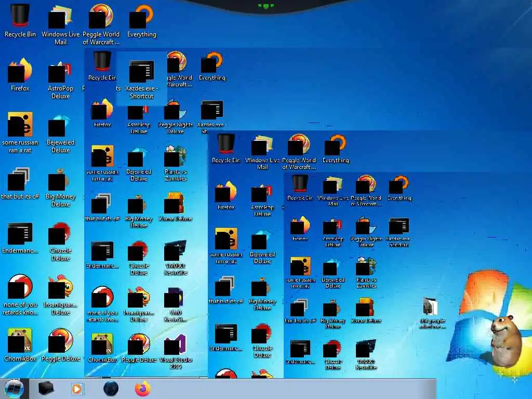This screenshot has height=399, width=532.
Task: Select 'some russian ran a rat' on main desktop
Action: [20, 133]
